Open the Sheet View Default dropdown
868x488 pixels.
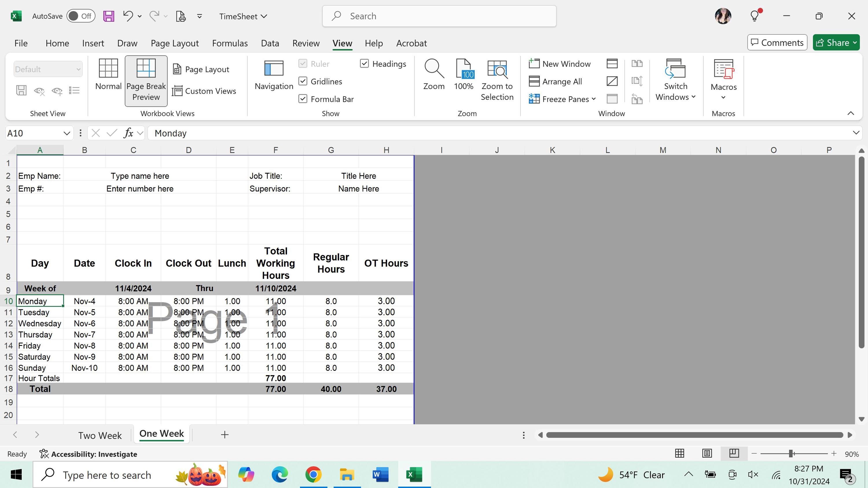coord(48,69)
